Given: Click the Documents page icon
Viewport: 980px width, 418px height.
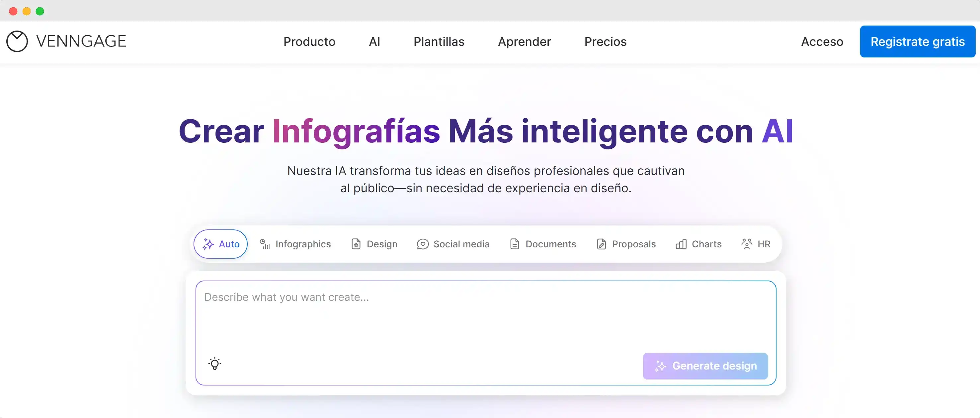Looking at the screenshot, I should (x=514, y=244).
